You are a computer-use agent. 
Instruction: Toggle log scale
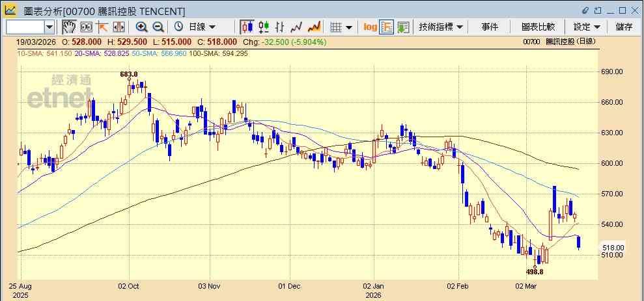click(x=371, y=27)
